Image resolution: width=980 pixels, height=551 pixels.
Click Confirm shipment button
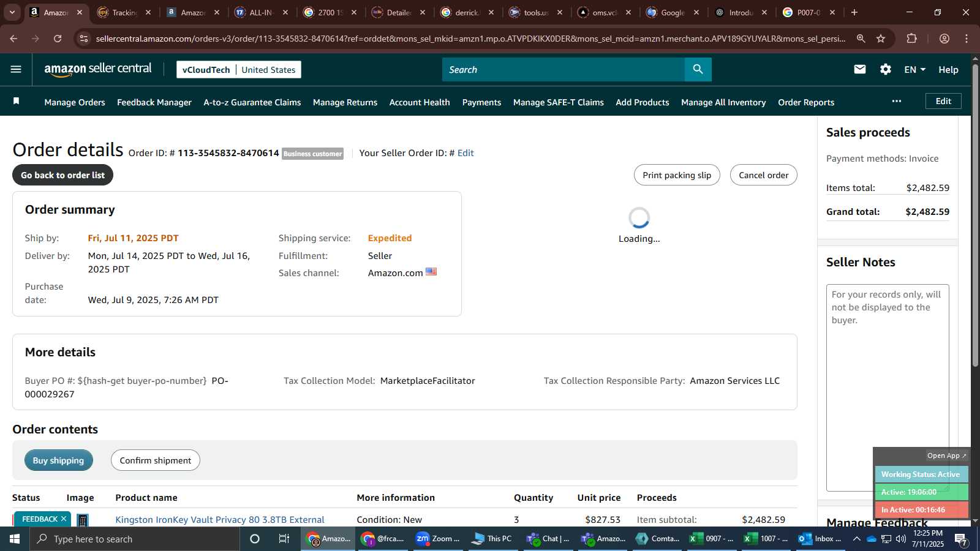155,460
